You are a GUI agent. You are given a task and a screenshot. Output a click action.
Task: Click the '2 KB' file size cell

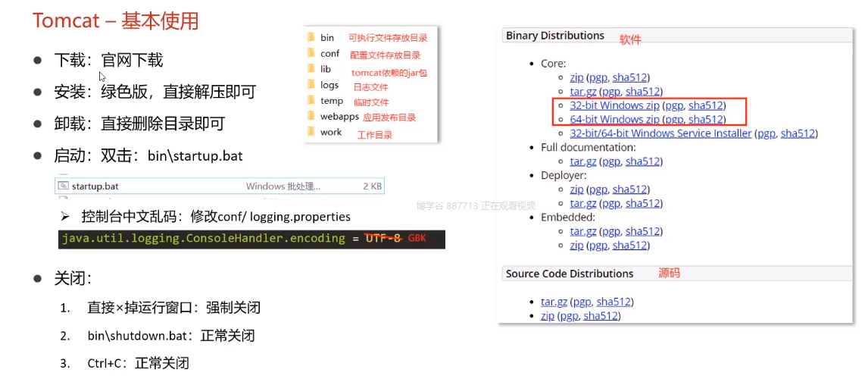tap(372, 186)
